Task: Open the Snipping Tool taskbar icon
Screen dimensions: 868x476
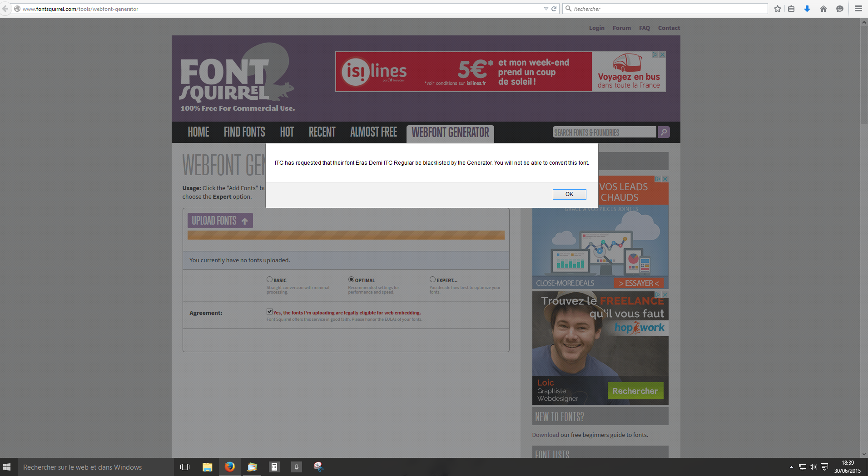Action: point(318,467)
